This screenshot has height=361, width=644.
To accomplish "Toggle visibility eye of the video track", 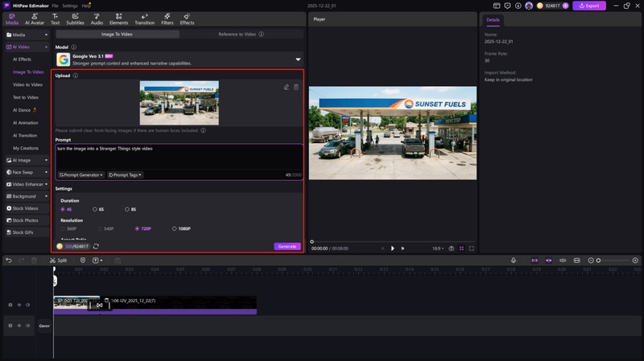I will [19, 305].
